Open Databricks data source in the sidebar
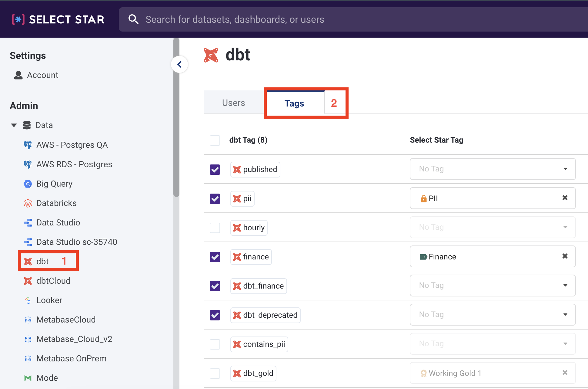The width and height of the screenshot is (588, 389). (x=56, y=203)
